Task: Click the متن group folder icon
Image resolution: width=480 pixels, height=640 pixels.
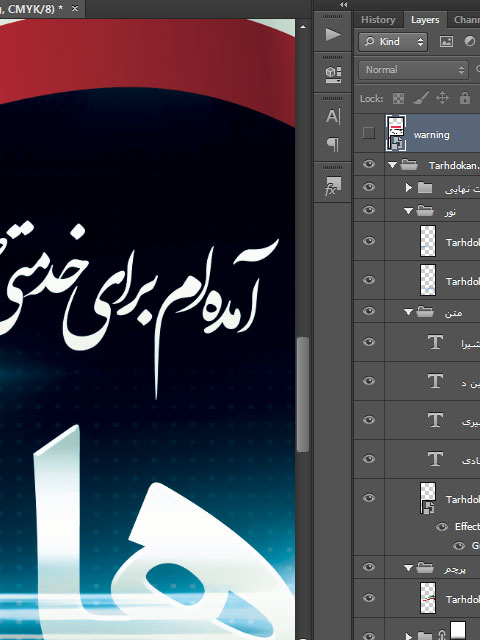Action: click(x=425, y=312)
